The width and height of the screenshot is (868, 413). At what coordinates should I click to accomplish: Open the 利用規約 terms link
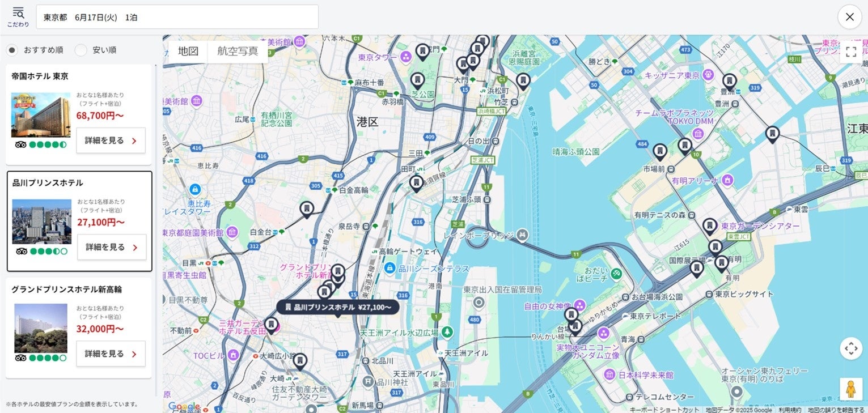pos(790,410)
